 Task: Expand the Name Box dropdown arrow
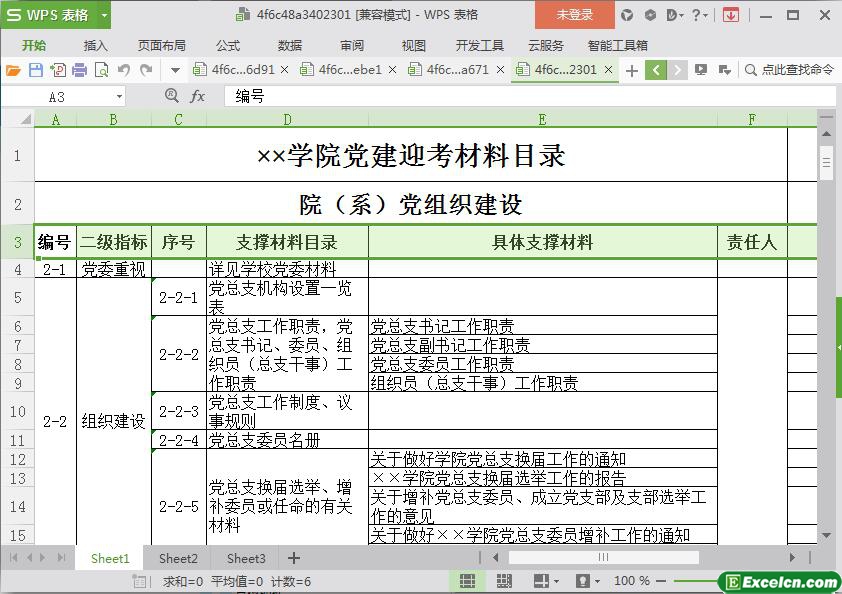[x=120, y=96]
